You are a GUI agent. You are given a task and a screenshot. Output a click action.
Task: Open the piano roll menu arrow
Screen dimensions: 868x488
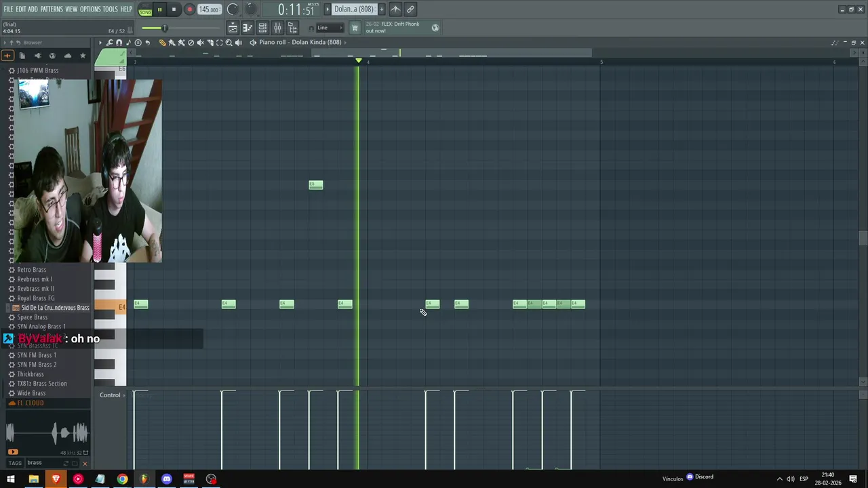coord(100,43)
